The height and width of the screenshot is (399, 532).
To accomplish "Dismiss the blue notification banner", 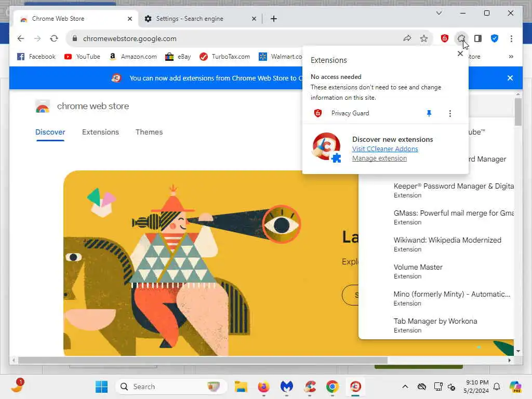I will coord(510,78).
